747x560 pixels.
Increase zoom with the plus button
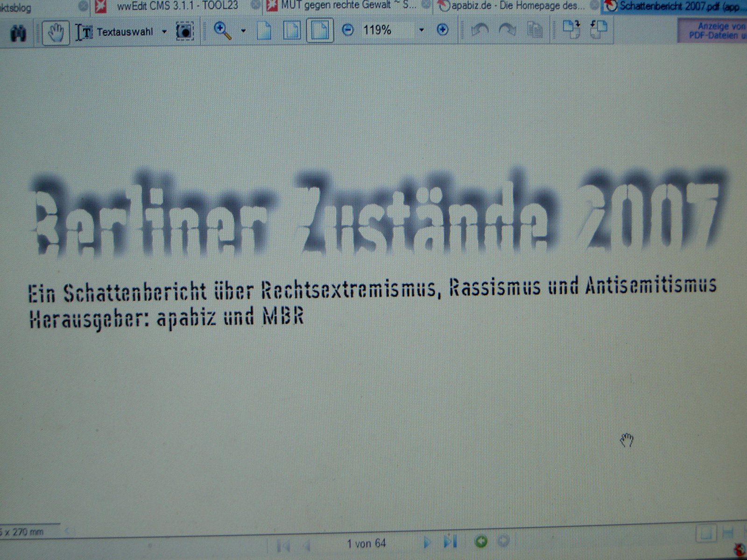[x=442, y=30]
